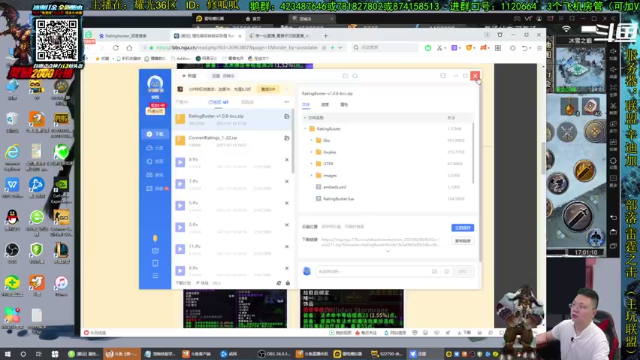Click the skin shirt icon in Thunder title bar

coord(443,76)
